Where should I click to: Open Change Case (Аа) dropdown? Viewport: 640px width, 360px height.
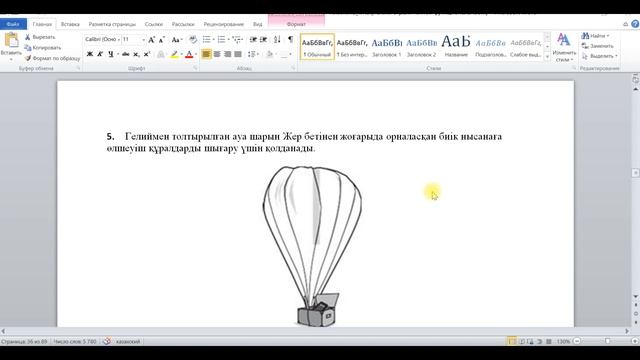click(176, 40)
